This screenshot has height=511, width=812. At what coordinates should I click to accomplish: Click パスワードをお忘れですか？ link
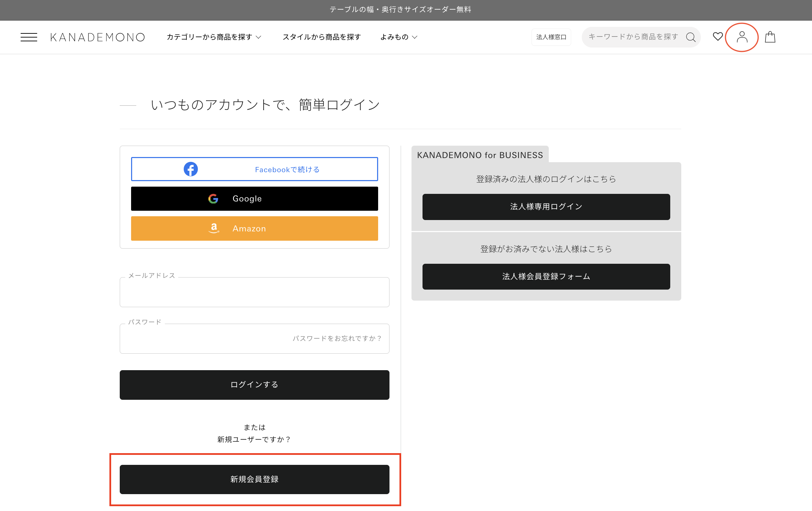point(337,338)
